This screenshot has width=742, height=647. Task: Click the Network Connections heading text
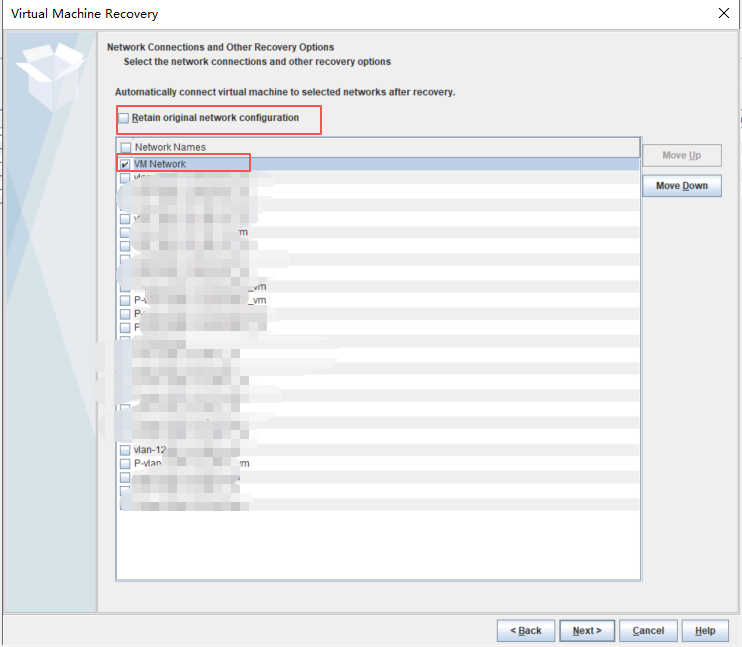[220, 47]
